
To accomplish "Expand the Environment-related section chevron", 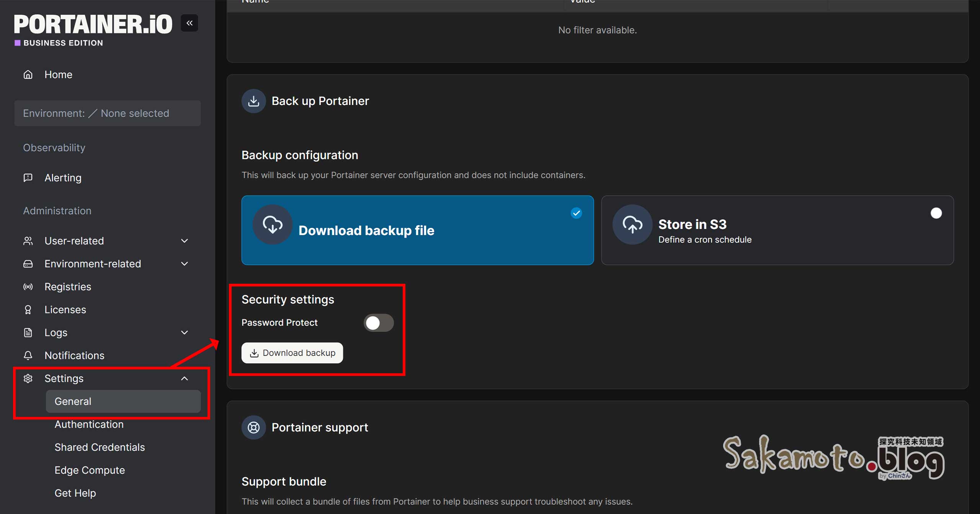I will click(x=185, y=264).
